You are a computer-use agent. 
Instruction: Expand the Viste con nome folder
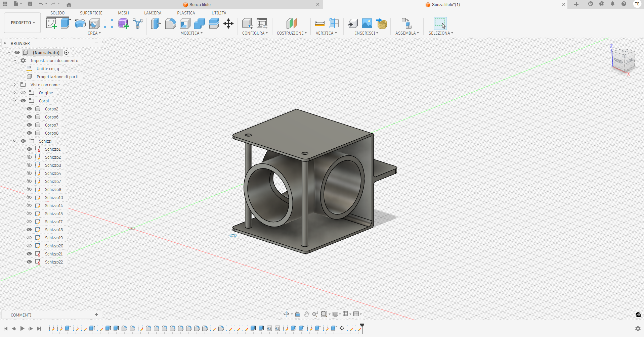(x=14, y=85)
